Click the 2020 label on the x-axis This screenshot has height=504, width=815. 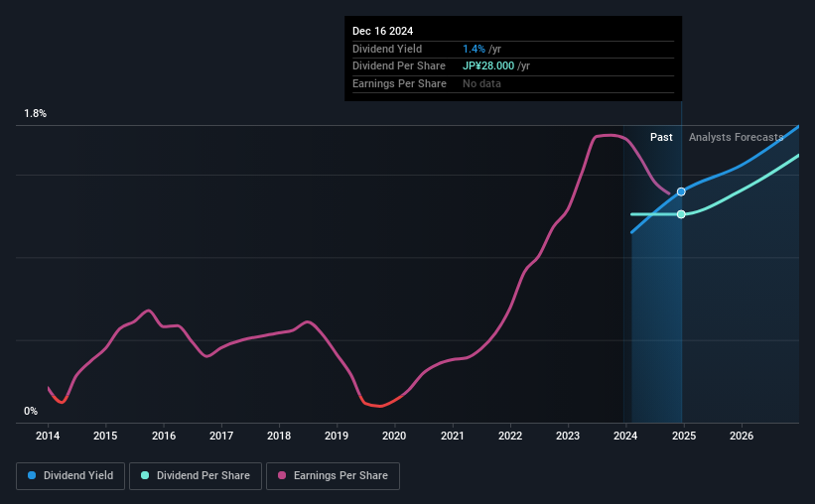click(x=394, y=436)
